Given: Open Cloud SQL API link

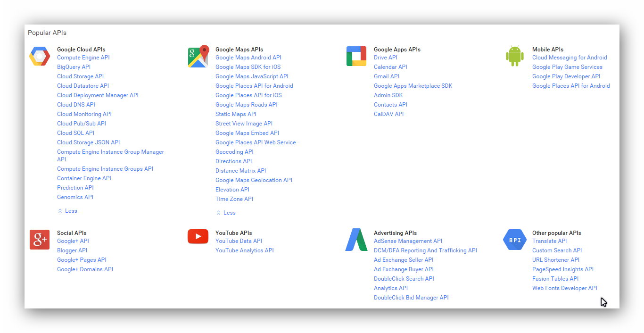Looking at the screenshot, I should pyautogui.click(x=75, y=133).
